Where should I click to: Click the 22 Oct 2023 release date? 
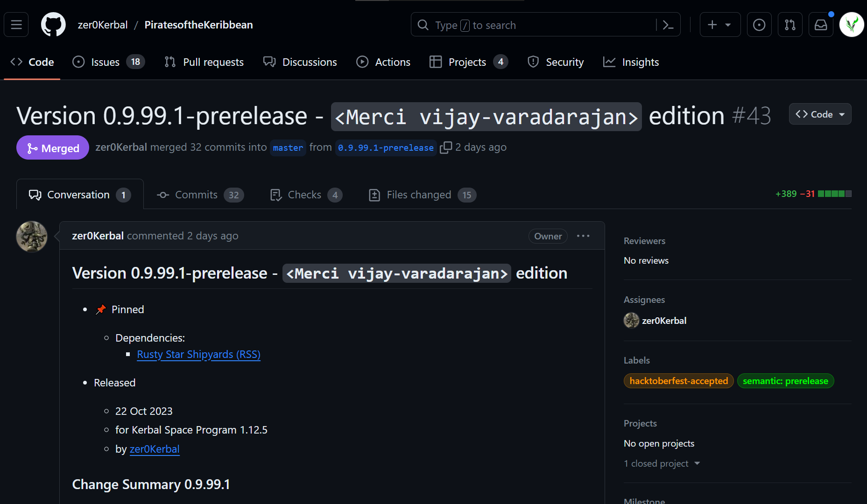(x=144, y=411)
